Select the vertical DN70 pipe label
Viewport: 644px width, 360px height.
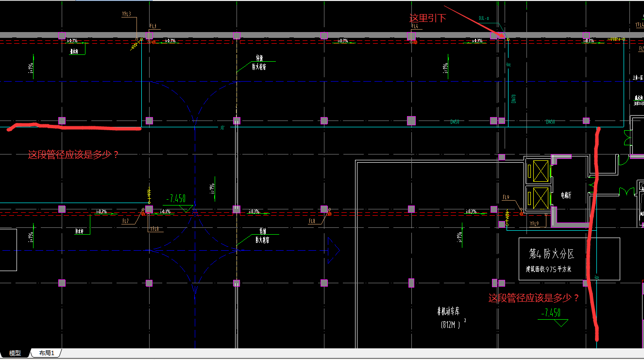[513, 99]
